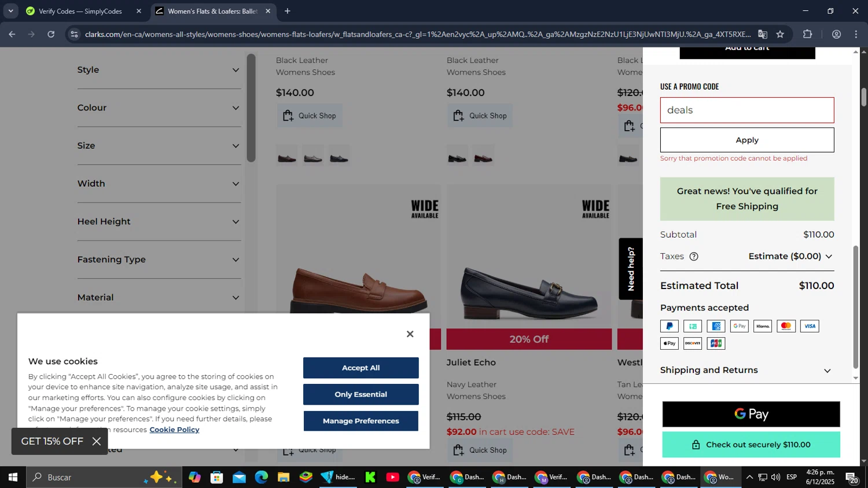The width and height of the screenshot is (868, 488).
Task: Click the PayPal payment icon
Action: [669, 326]
